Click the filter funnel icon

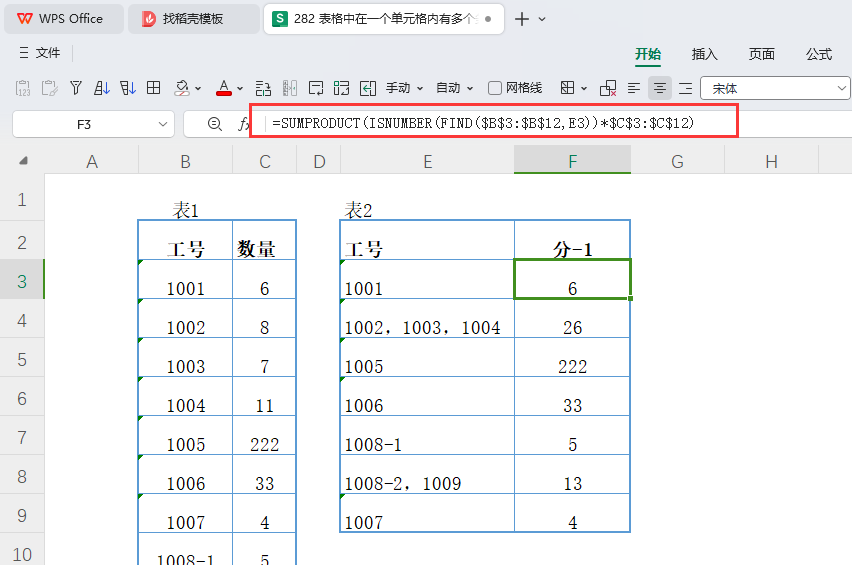[76, 88]
